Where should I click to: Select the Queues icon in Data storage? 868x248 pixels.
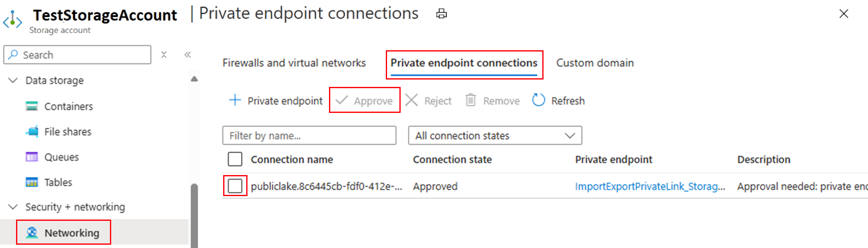pos(32,157)
